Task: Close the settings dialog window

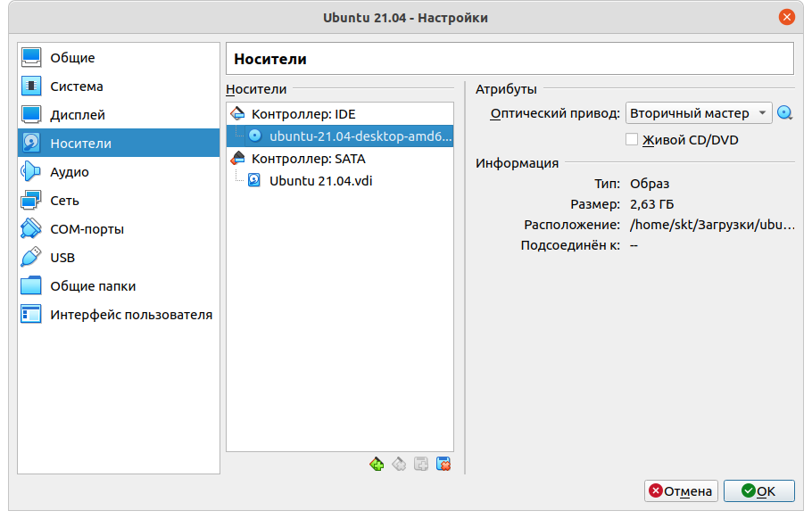Action: tap(787, 17)
